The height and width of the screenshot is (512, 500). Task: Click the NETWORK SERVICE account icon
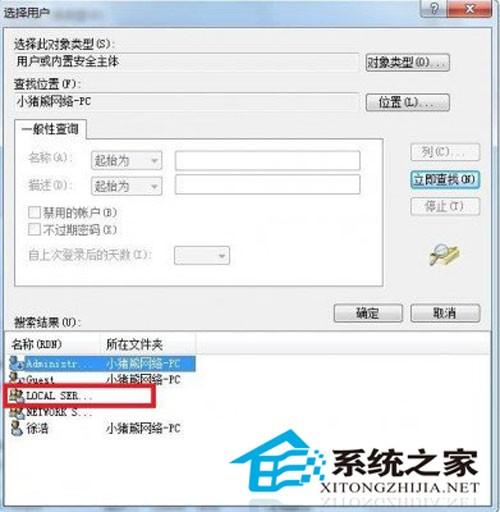point(17,412)
